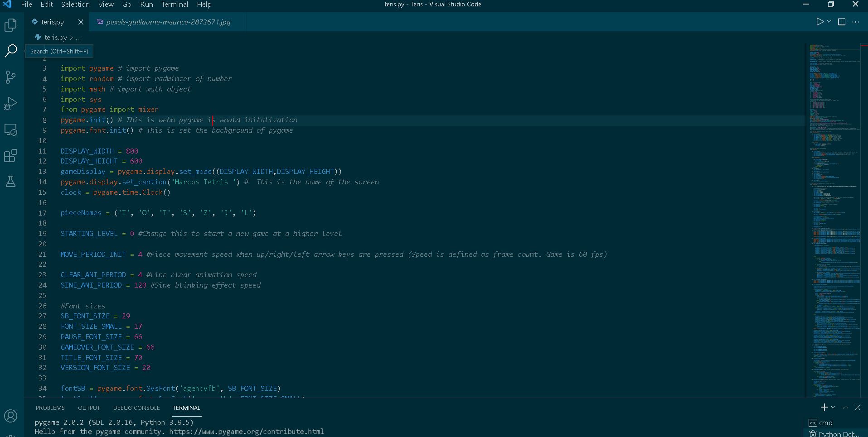Click the 'clock' variable on line 15
The height and width of the screenshot is (437, 868).
pos(71,192)
